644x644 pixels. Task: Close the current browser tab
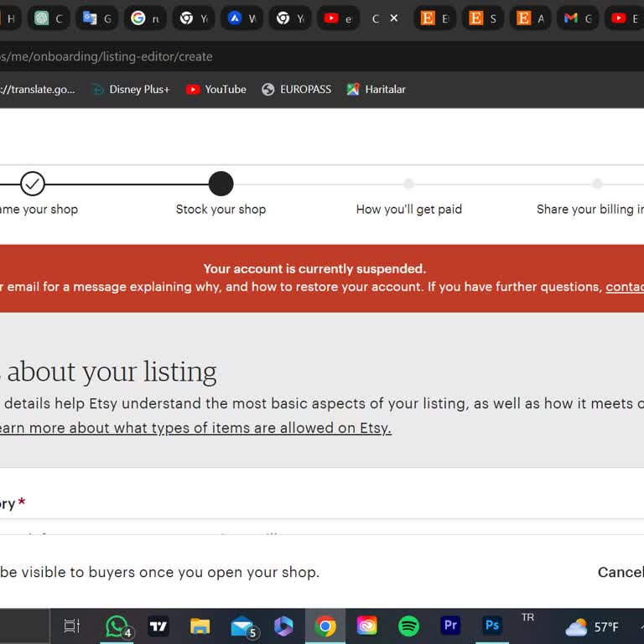pos(394,18)
